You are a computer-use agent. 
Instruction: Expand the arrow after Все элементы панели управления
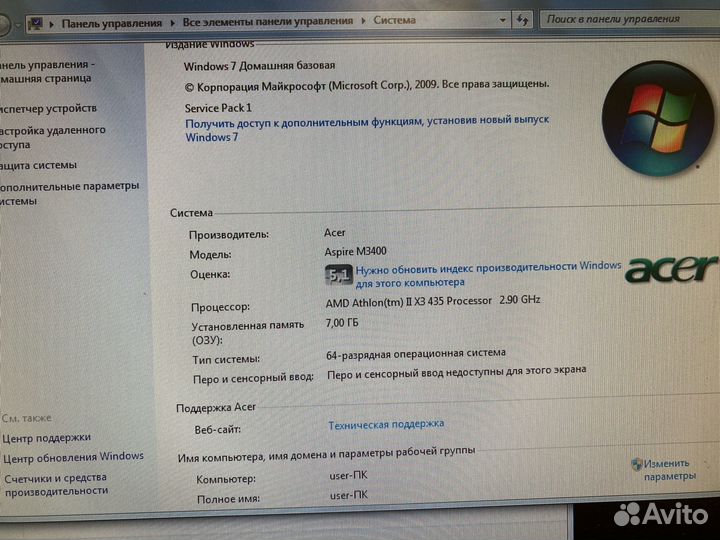363,21
